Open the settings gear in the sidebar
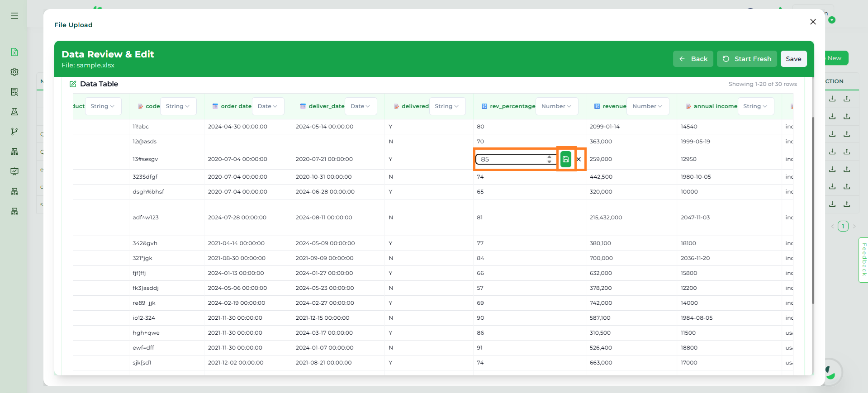Screen dimensions: 868x393 (x=14, y=72)
